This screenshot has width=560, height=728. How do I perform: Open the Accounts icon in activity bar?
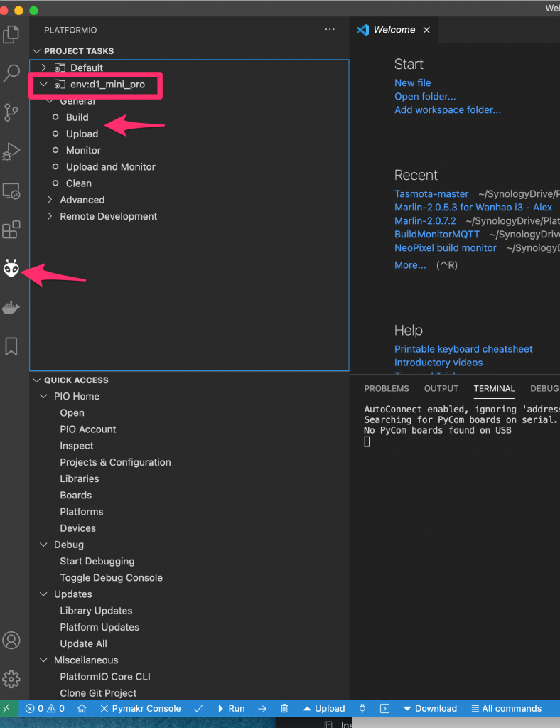click(11, 641)
